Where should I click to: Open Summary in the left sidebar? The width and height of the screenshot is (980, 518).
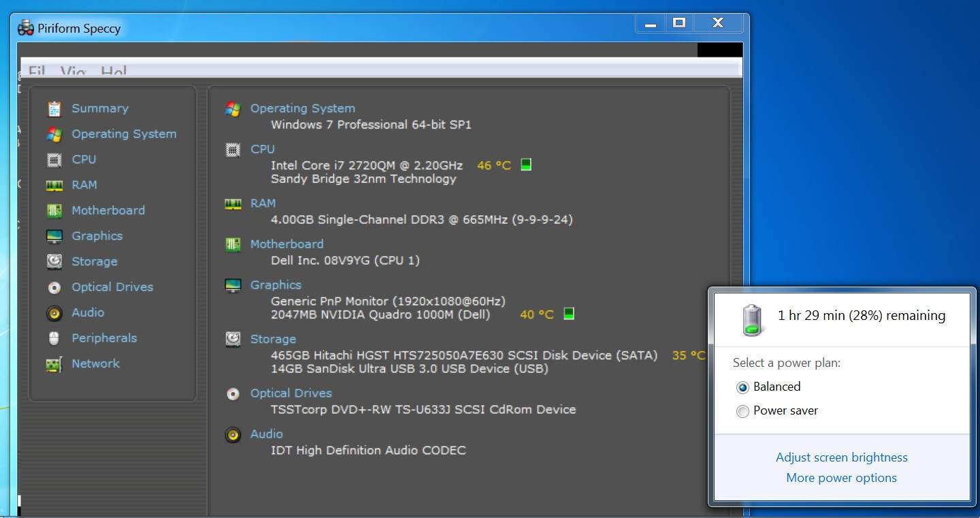[x=100, y=108]
